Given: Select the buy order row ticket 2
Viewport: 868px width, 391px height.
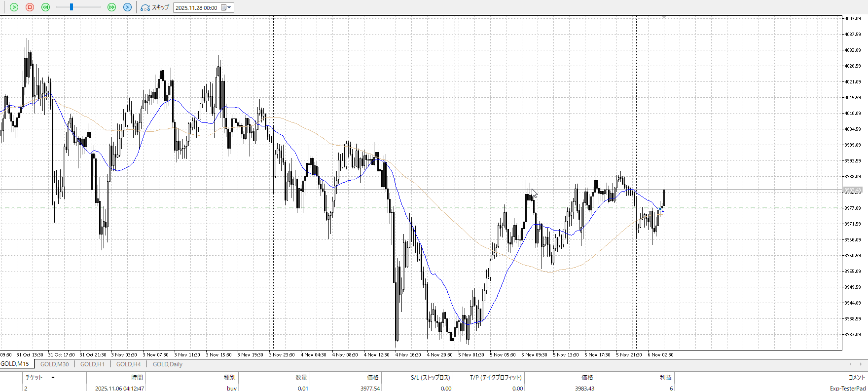Looking at the screenshot, I should [x=197, y=388].
